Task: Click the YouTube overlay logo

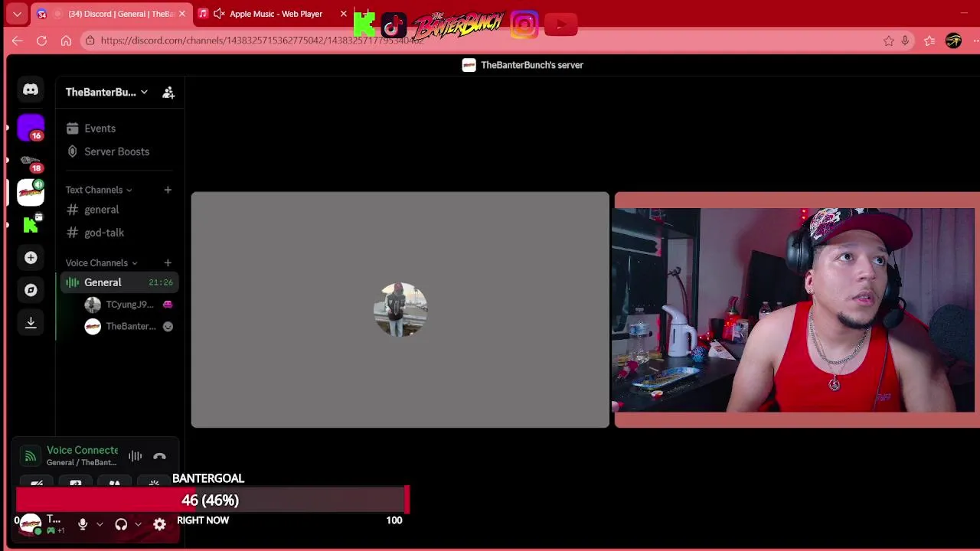Action: pos(561,25)
